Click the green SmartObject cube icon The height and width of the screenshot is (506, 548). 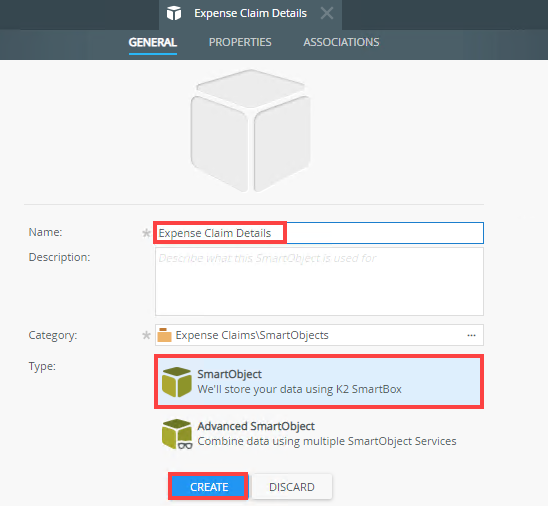[177, 382]
